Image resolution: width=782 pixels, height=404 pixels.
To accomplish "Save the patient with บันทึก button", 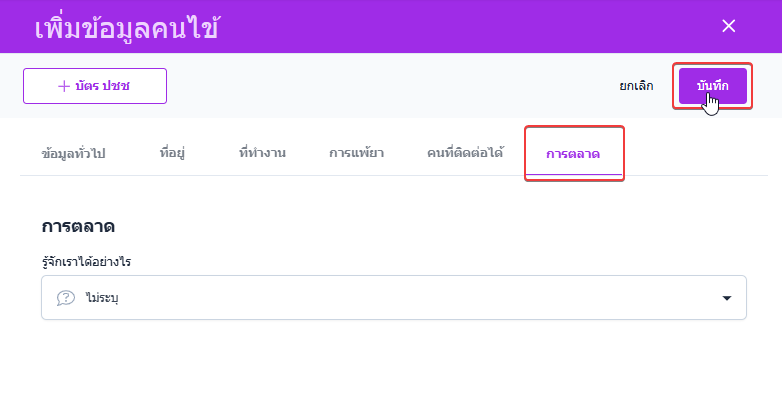I will [712, 86].
